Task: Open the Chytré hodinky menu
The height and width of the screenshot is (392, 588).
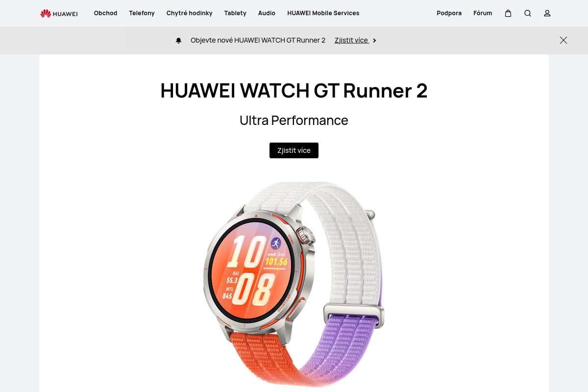Action: (190, 13)
